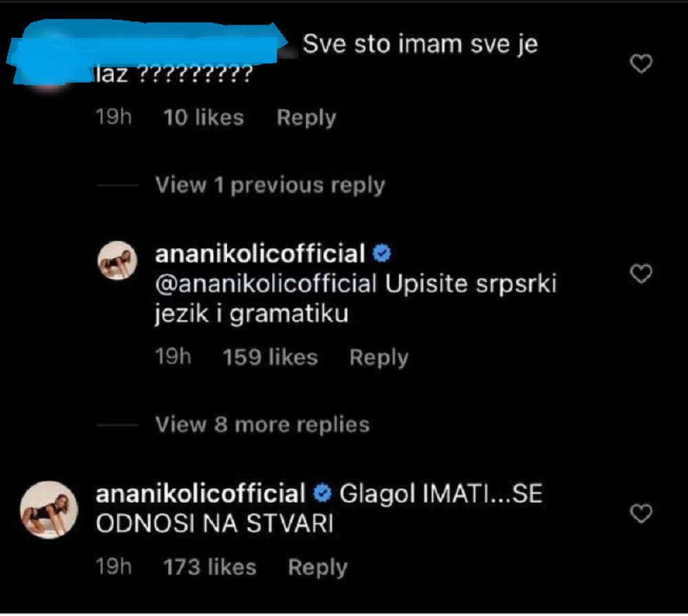Image resolution: width=688 pixels, height=616 pixels.
Task: Expand "View 1 previous reply"
Action: [x=270, y=185]
